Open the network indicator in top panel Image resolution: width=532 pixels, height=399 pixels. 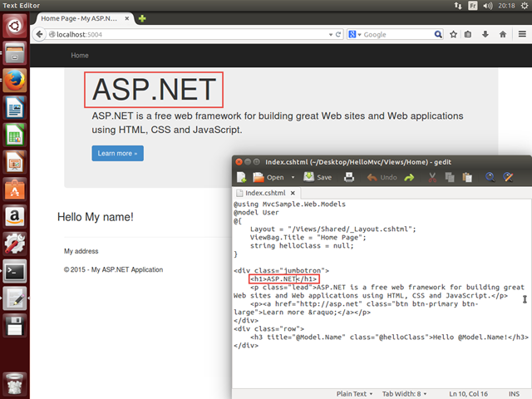458,6
